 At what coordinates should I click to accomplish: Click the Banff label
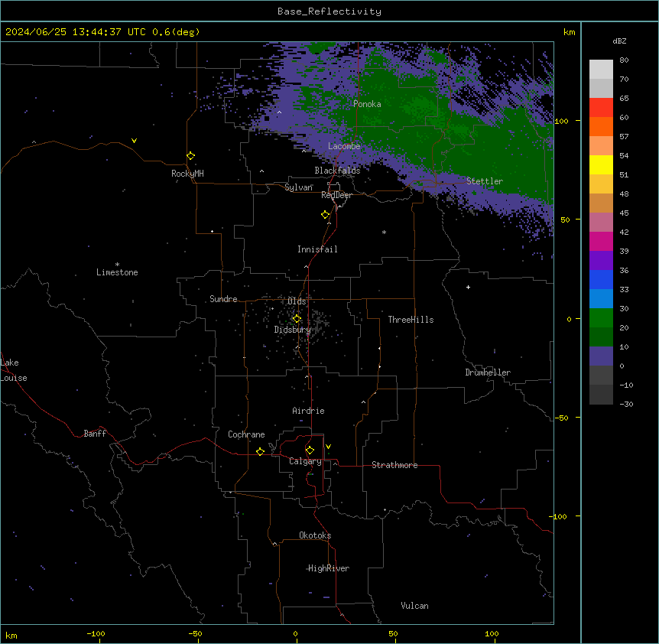(95, 434)
